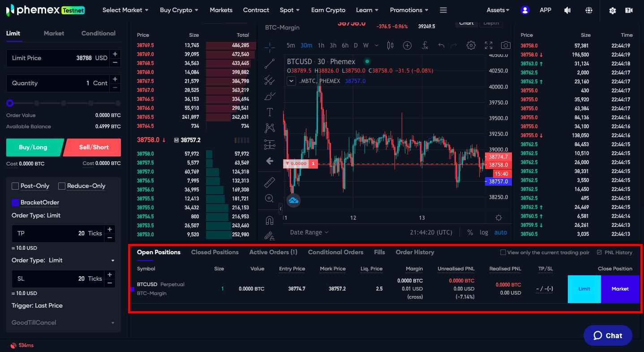Image resolution: width=644 pixels, height=352 pixels.
Task: Open language globe icon
Action: click(x=589, y=10)
